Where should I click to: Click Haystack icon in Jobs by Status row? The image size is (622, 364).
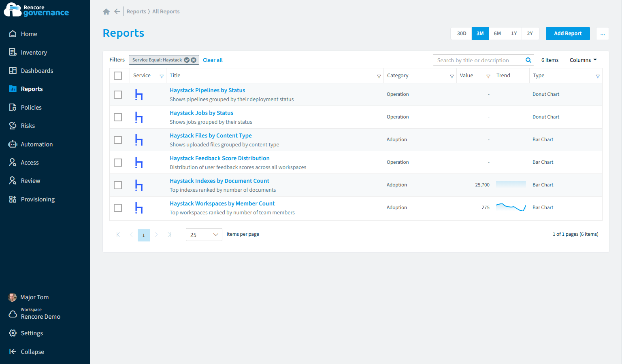[139, 117]
